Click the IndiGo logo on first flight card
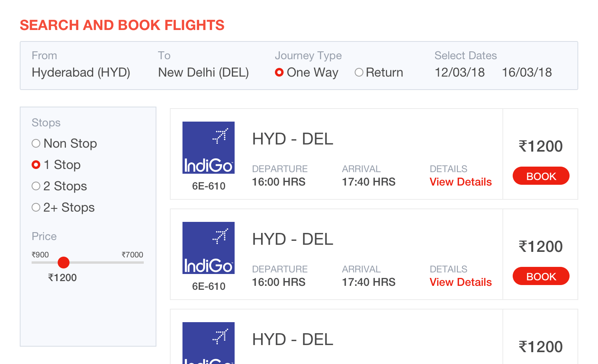 (209, 148)
